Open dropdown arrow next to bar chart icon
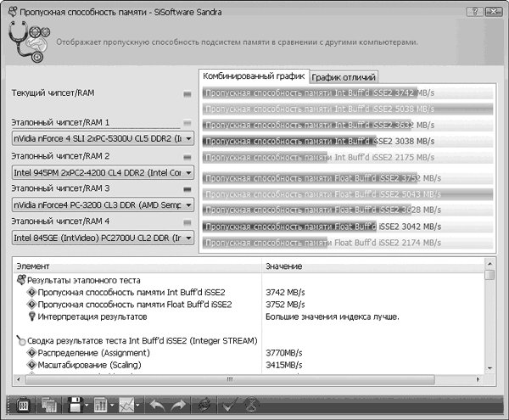 [x=112, y=406]
